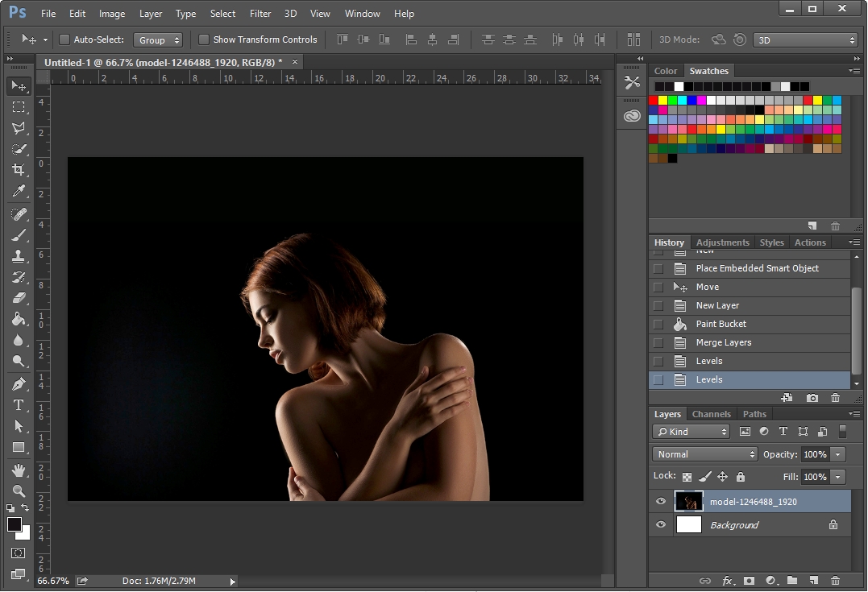868x592 pixels.
Task: Select the model-1246488_1920 layer thumbnail
Action: tap(689, 502)
